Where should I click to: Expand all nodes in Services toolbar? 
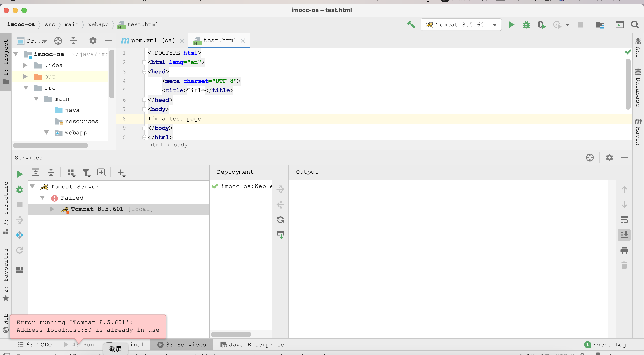pos(36,172)
